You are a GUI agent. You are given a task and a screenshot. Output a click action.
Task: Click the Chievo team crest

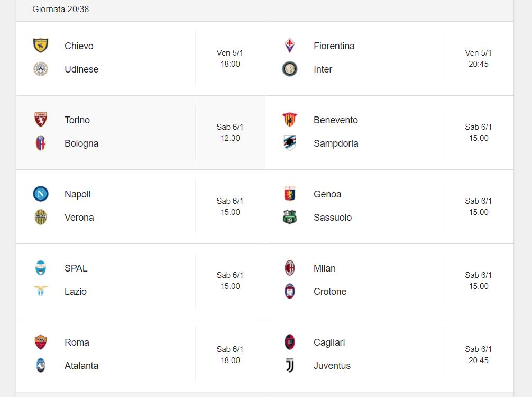[x=41, y=46]
